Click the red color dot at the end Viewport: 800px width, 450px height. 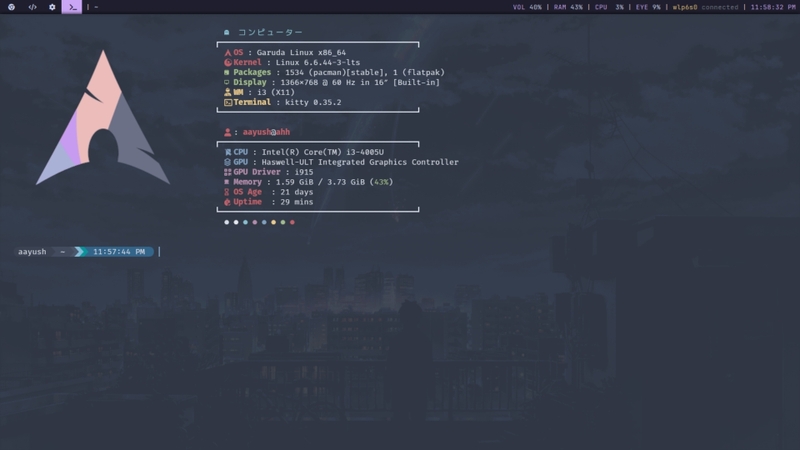[x=292, y=222]
